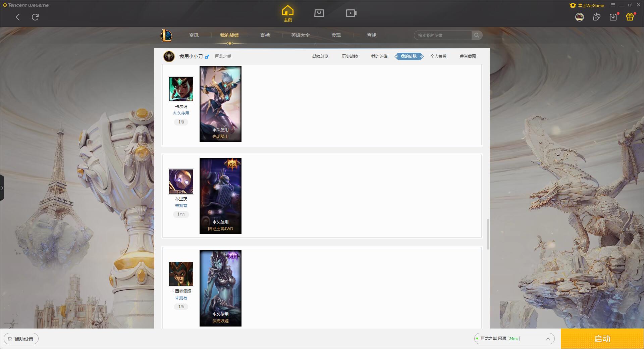Open the 深海妖姬 skin card
The width and height of the screenshot is (644, 349).
tap(220, 288)
